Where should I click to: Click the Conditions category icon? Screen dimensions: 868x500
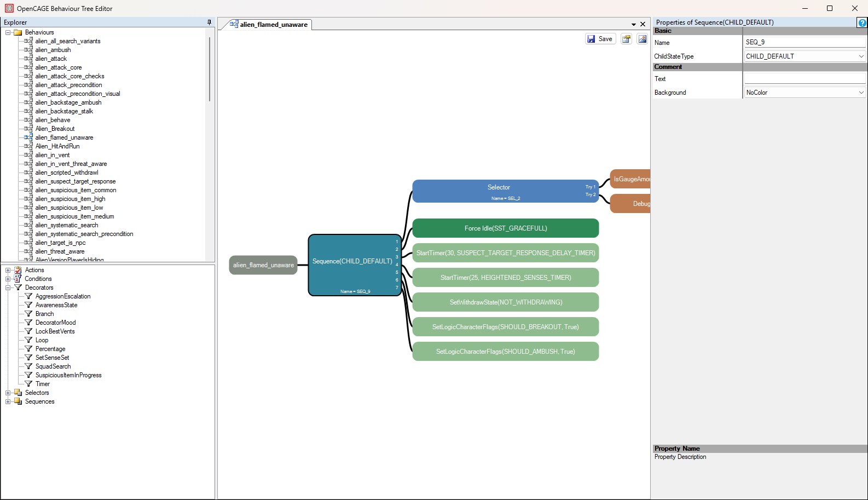coord(18,279)
